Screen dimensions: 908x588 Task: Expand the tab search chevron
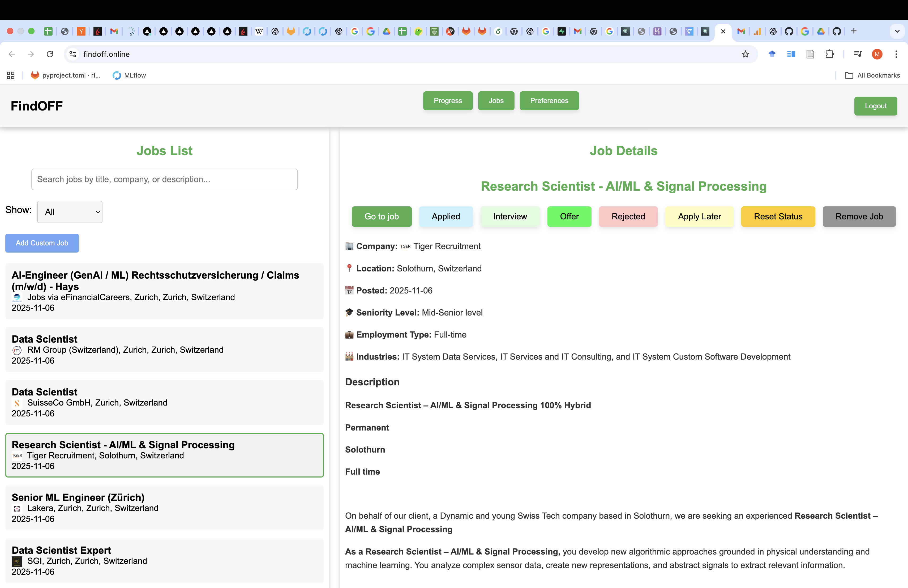897,31
